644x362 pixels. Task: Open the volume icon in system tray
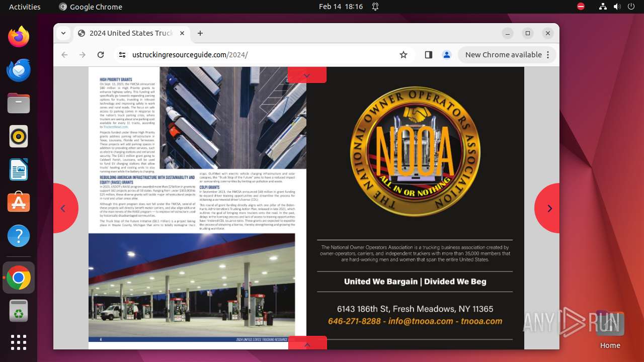pos(617,7)
